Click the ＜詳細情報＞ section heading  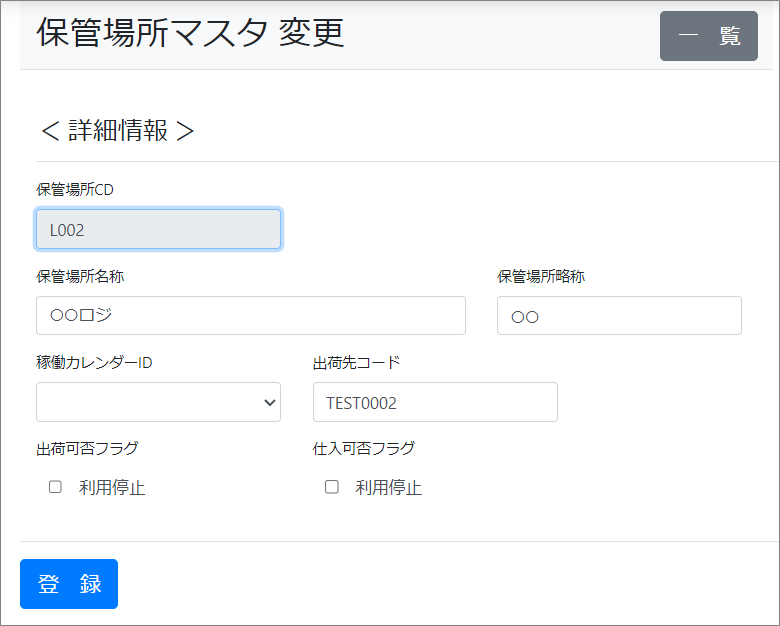[117, 131]
